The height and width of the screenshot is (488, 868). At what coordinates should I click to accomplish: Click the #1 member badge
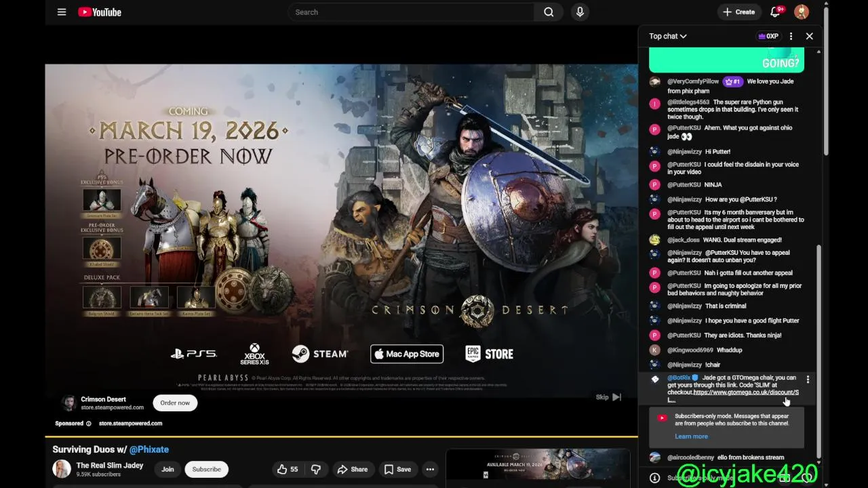732,81
